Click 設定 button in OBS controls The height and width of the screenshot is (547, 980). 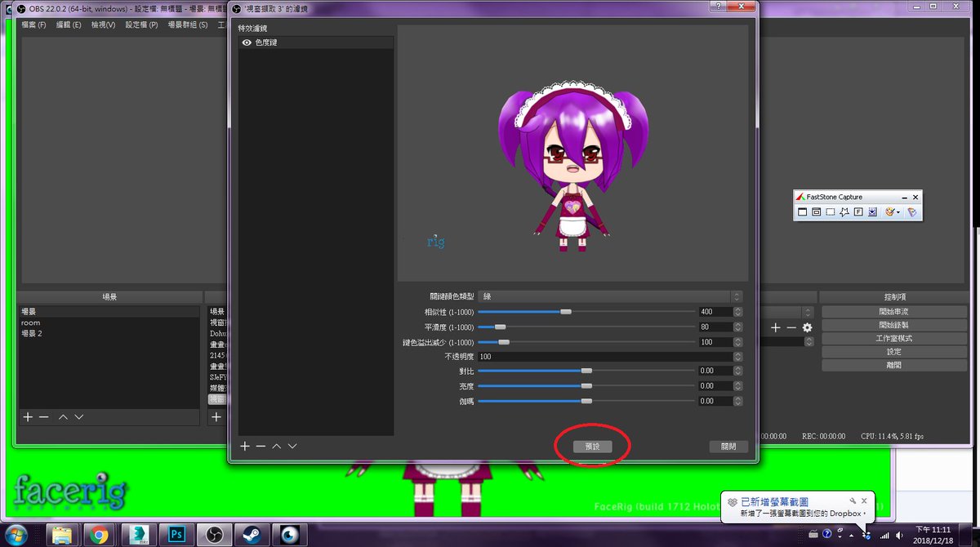click(x=893, y=352)
